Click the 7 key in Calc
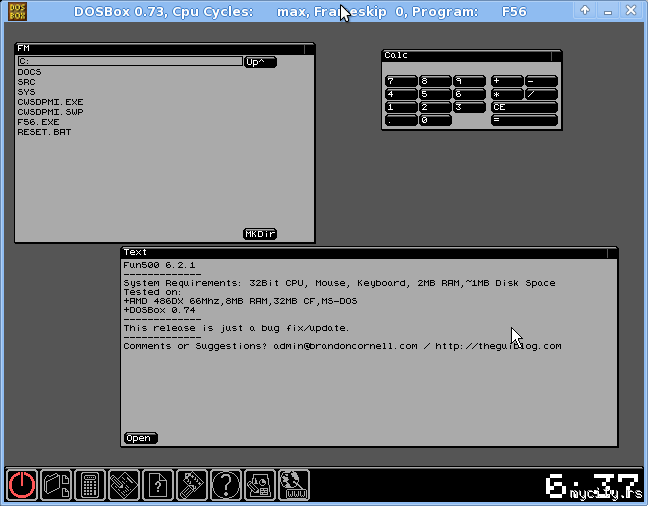648x506 pixels. [401, 81]
